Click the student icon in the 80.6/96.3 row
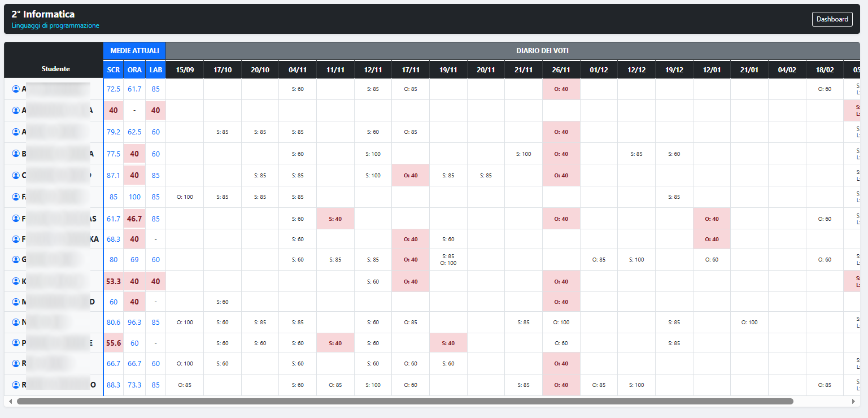 16,323
